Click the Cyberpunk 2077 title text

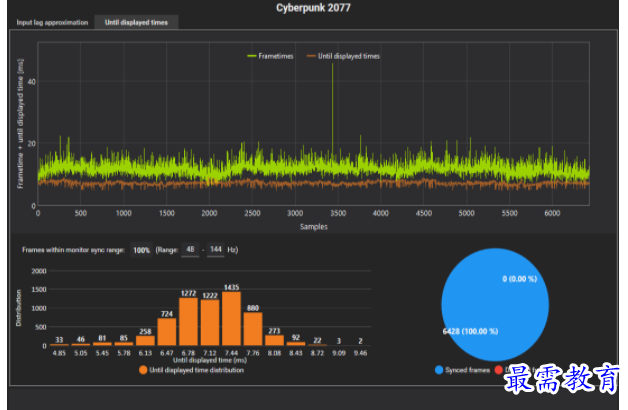pyautogui.click(x=313, y=8)
